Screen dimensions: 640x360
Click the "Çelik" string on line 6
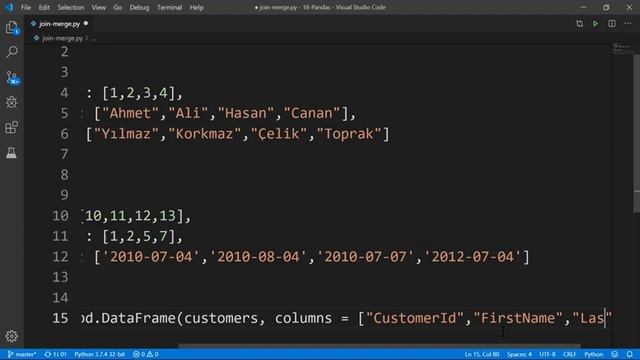(x=279, y=133)
